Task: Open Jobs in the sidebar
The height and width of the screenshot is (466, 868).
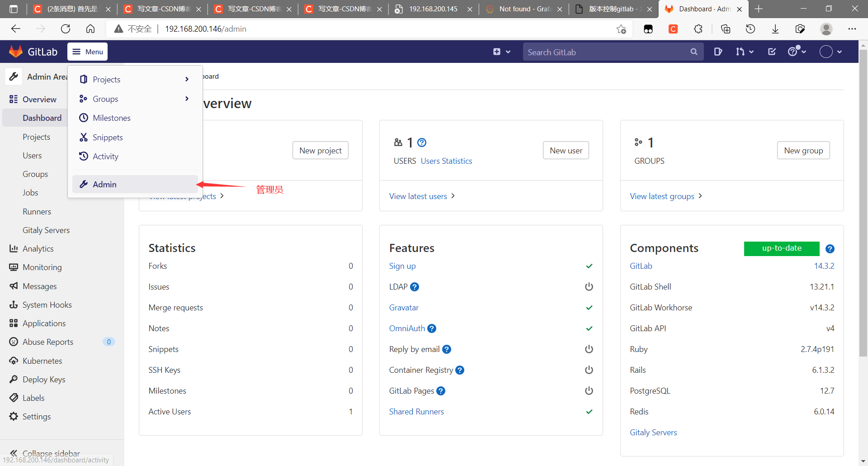Action: pyautogui.click(x=30, y=192)
